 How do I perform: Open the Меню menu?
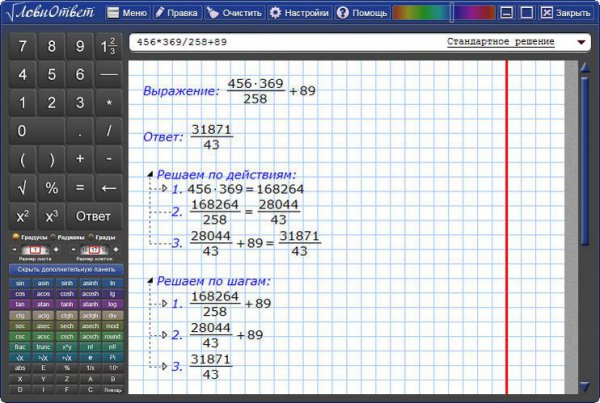pyautogui.click(x=127, y=13)
